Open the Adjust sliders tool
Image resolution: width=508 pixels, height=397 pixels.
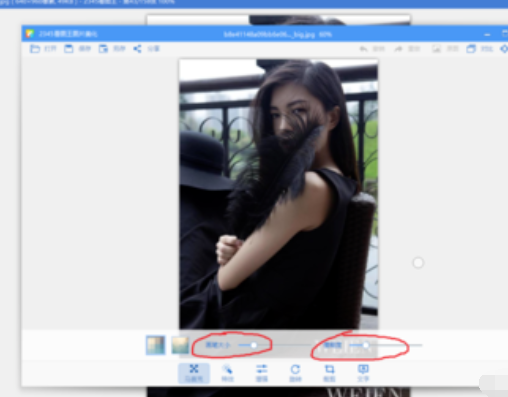pyautogui.click(x=262, y=373)
